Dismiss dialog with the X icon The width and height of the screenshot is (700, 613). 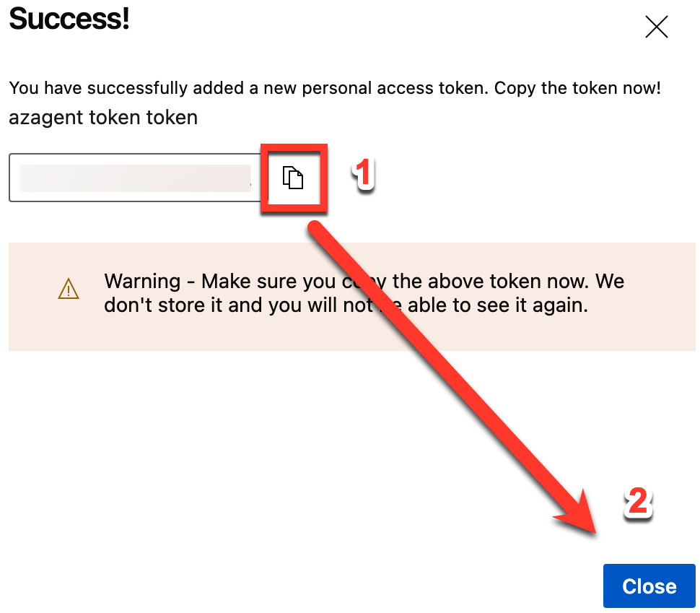(656, 27)
